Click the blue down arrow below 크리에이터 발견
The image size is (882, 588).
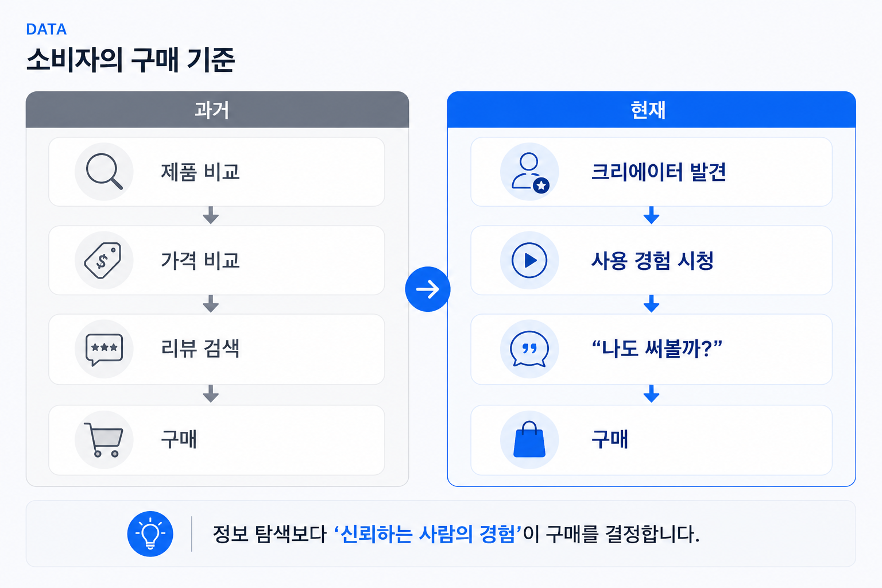(651, 215)
